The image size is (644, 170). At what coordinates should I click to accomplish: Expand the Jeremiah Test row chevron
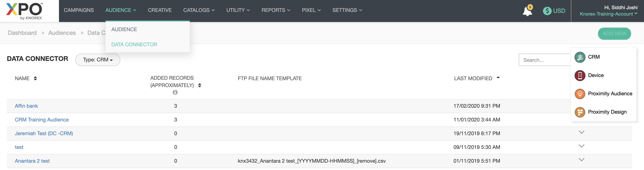tap(581, 132)
